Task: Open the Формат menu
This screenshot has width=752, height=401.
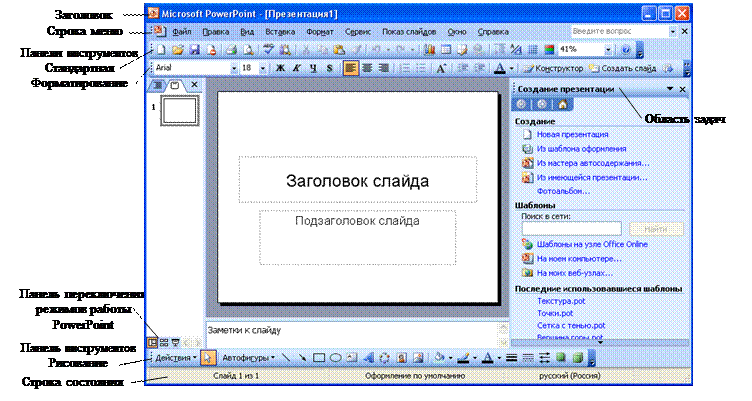Action: [320, 32]
